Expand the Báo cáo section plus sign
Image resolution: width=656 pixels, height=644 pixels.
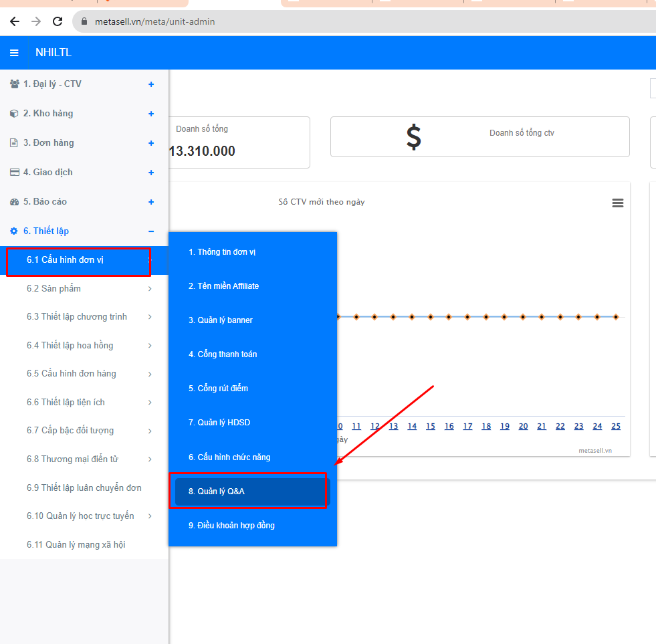point(151,202)
